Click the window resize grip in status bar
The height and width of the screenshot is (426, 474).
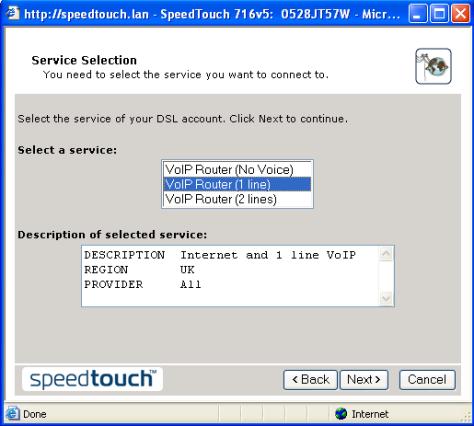pos(466,417)
